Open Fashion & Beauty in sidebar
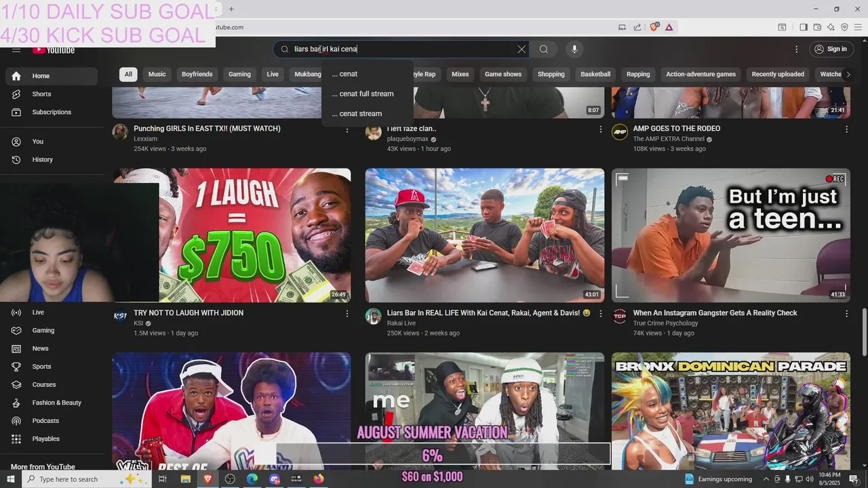 click(x=52, y=403)
